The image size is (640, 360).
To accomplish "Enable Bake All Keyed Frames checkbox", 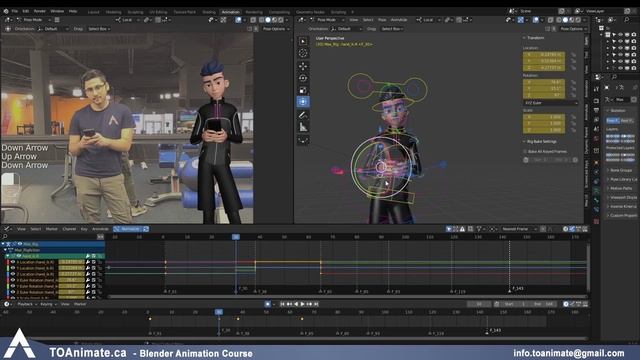I will click(525, 151).
